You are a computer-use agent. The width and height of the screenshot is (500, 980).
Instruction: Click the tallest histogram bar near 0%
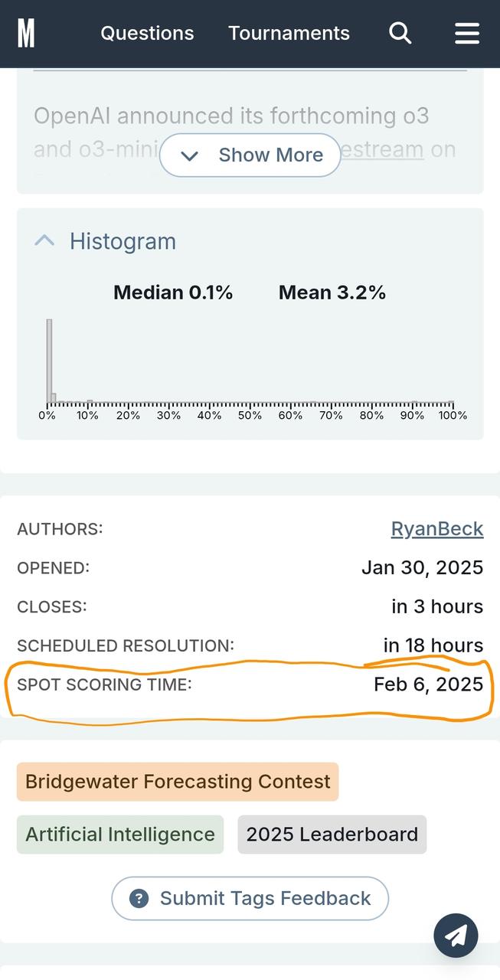tap(49, 360)
